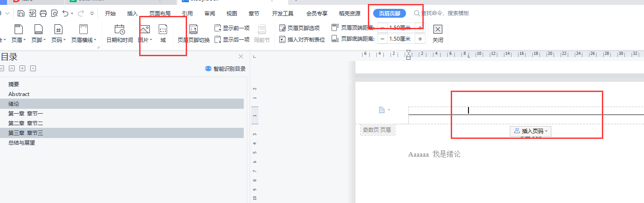Switch to the 插入 (Insert) tab
Image resolution: width=644 pixels, height=203 pixels.
pyautogui.click(x=132, y=13)
